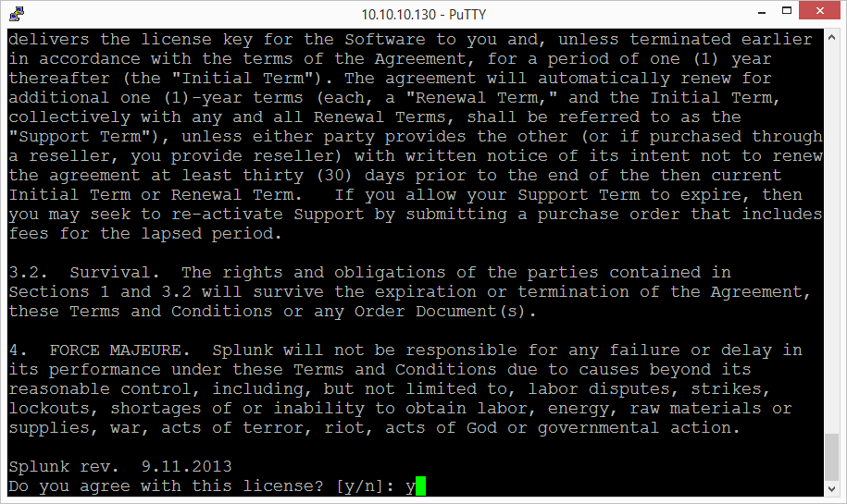Click the "3.2. Survival" section heading

pos(83,273)
